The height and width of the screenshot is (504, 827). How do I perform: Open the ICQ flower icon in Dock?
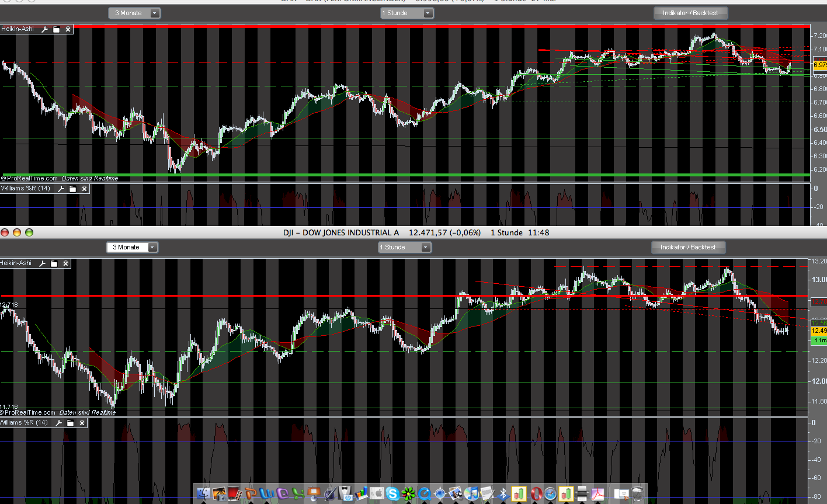[408, 493]
